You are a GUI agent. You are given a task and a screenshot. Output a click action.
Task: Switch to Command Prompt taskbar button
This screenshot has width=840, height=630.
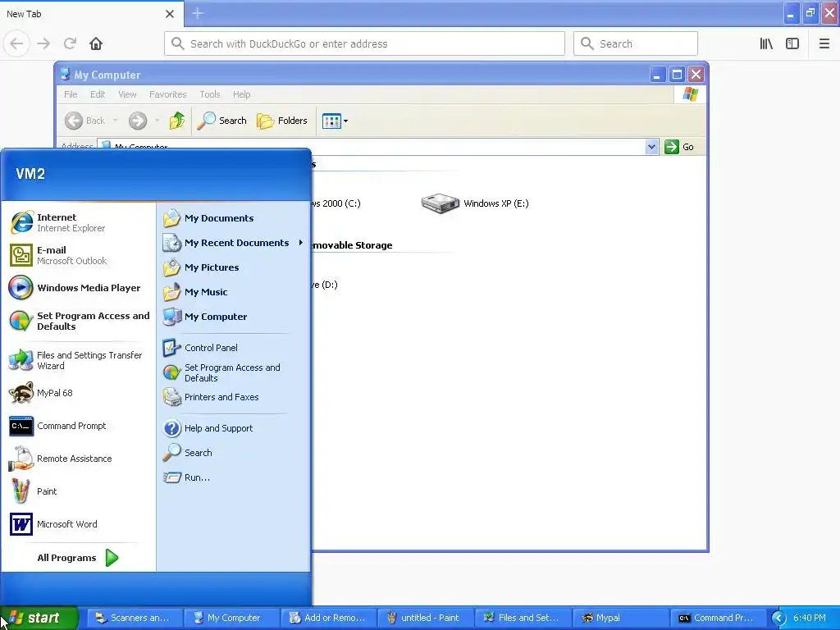pos(718,618)
